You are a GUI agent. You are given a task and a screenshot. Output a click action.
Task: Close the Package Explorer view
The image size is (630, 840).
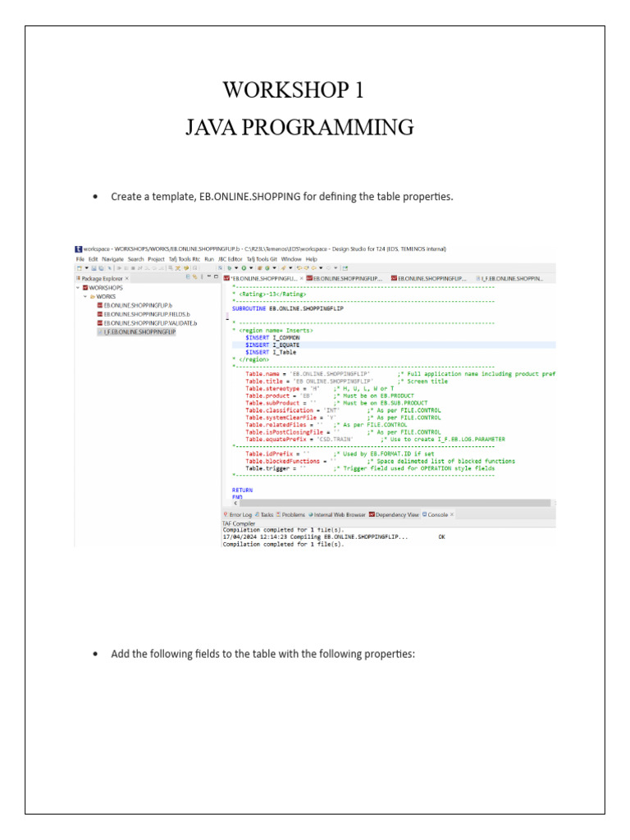tap(127, 279)
